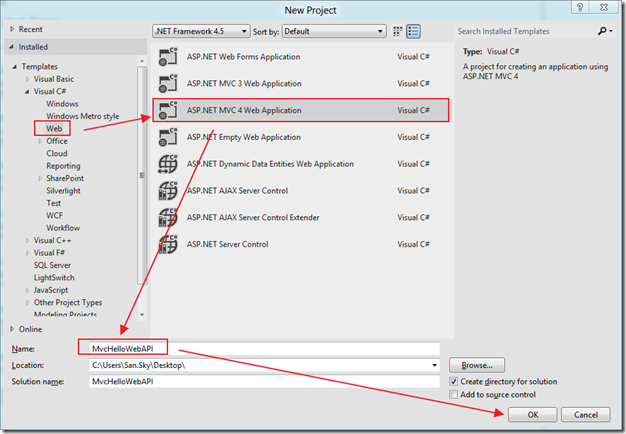Click the search magnifier icon
Image resolution: width=626 pixels, height=434 pixels.
(x=602, y=31)
